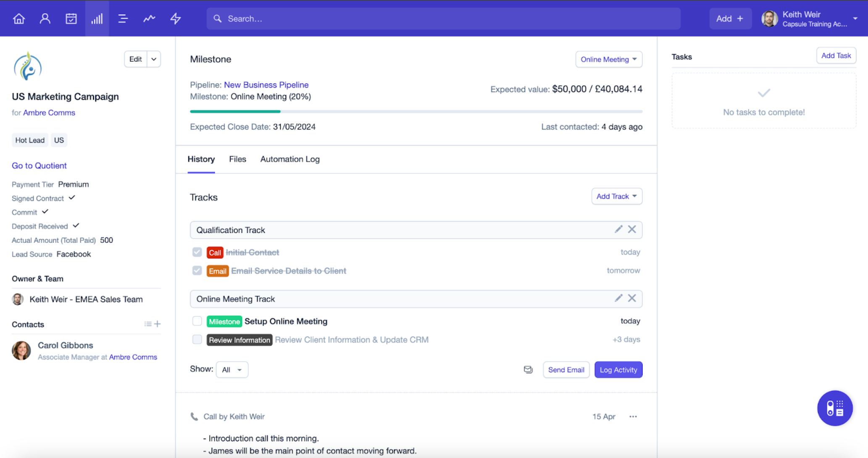Open the Ambre Comms link under campaign title
Viewport: 868px width, 458px height.
click(x=49, y=113)
